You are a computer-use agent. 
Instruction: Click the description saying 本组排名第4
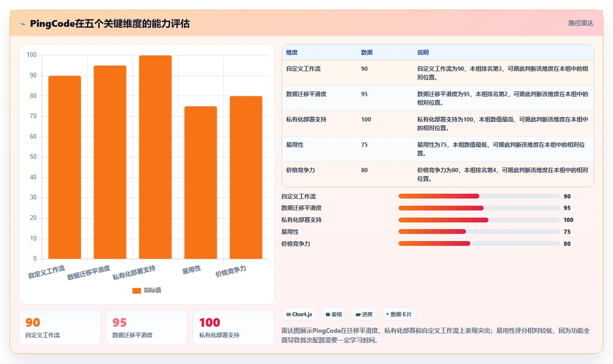pos(503,174)
